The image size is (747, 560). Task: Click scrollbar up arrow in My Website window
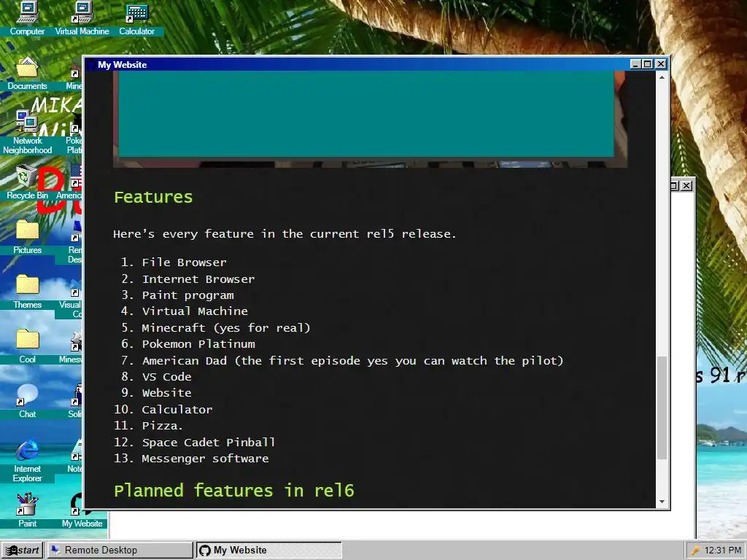point(662,77)
